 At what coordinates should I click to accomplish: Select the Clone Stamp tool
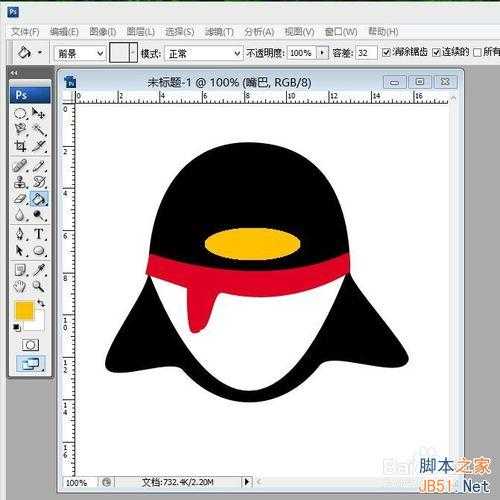(x=20, y=182)
